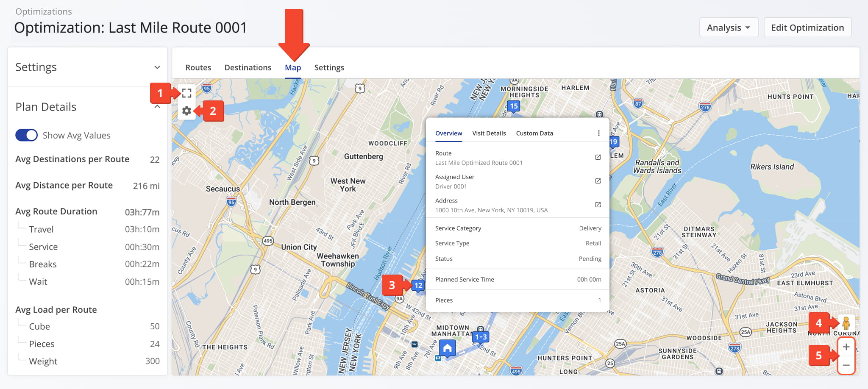This screenshot has height=389, width=868.
Task: Select stop marker 15 on map
Action: coord(514,106)
